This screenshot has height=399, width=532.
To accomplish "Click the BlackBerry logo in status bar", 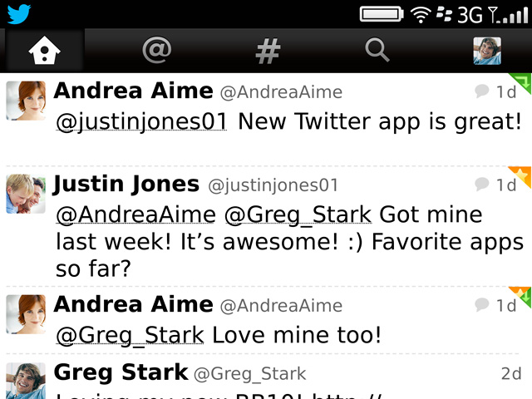I will point(444,14).
